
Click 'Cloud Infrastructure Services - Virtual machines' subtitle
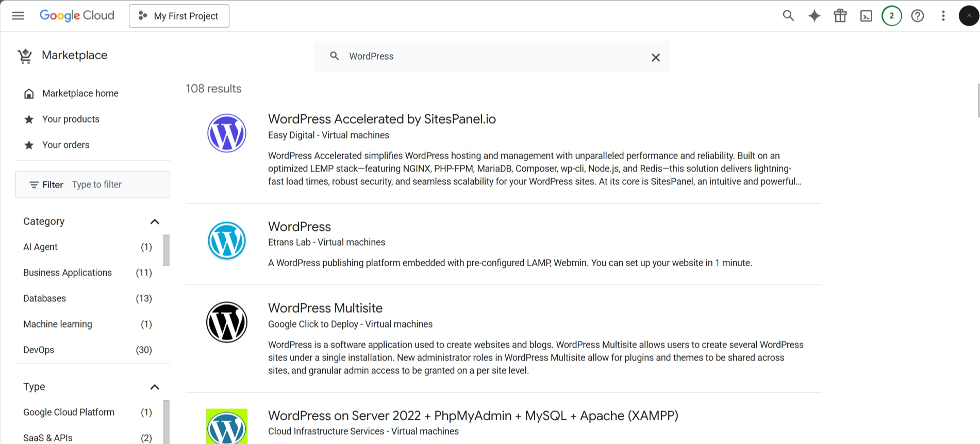click(363, 431)
